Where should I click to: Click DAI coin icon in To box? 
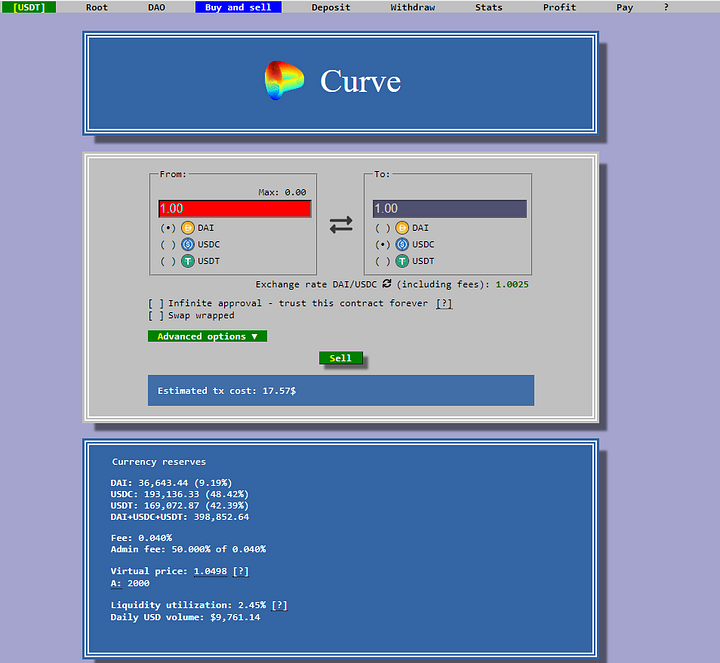[x=402, y=228]
